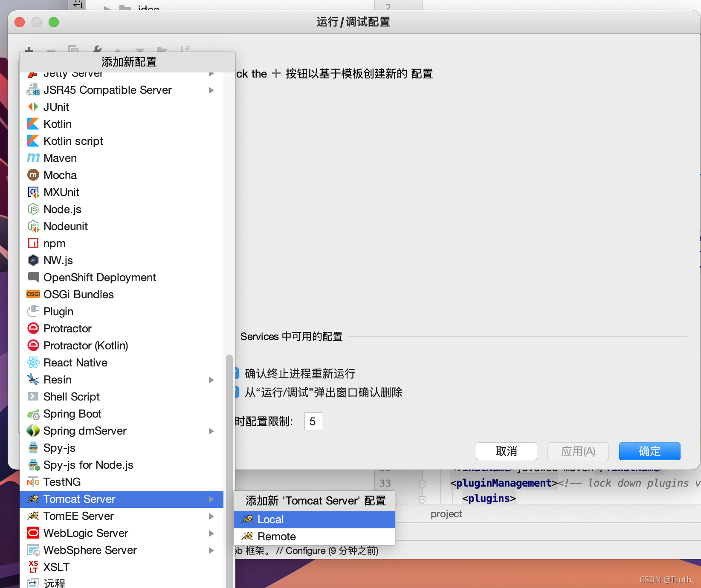This screenshot has width=701, height=588.
Task: Choose Spy-js for Node.js entry
Action: tap(122, 465)
